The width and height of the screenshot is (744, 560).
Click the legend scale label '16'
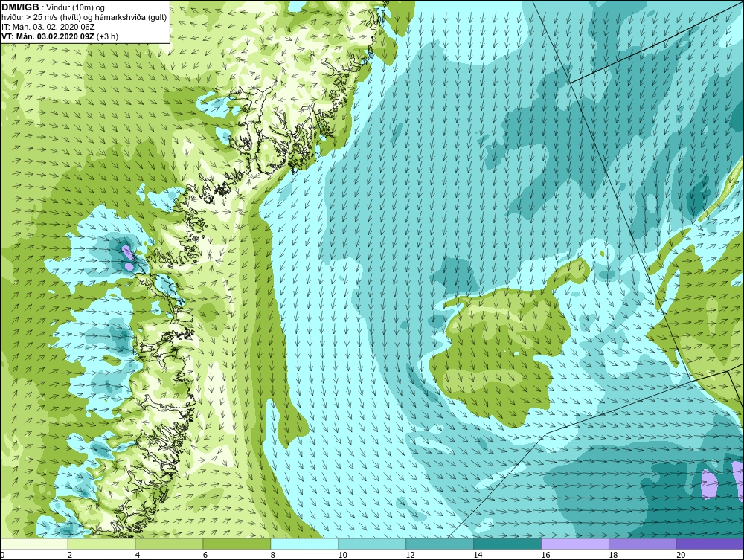[545, 555]
